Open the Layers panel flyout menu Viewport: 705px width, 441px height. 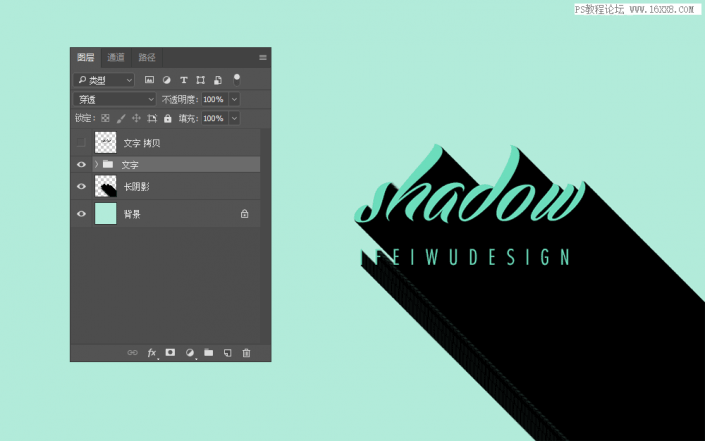coord(263,58)
